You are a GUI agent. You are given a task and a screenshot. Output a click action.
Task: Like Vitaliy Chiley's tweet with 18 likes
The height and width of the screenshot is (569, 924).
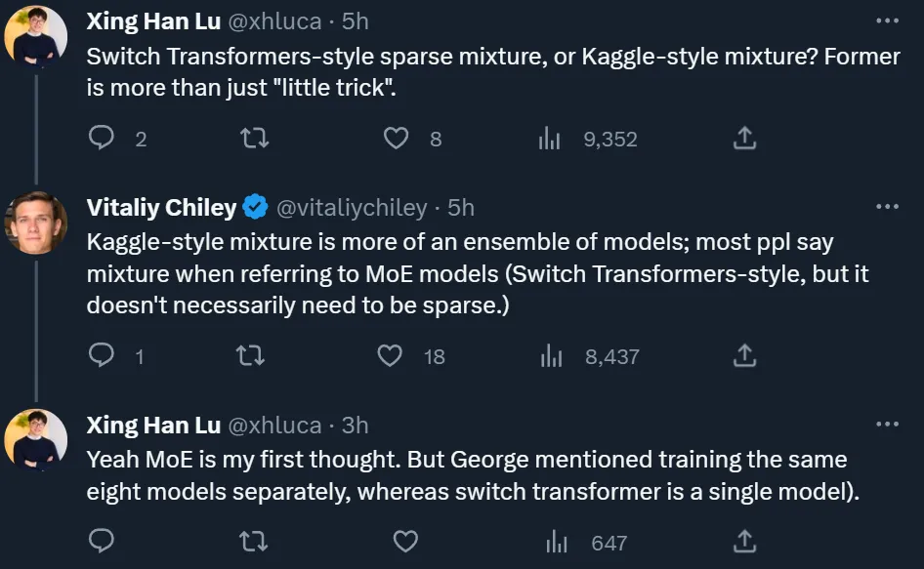390,356
